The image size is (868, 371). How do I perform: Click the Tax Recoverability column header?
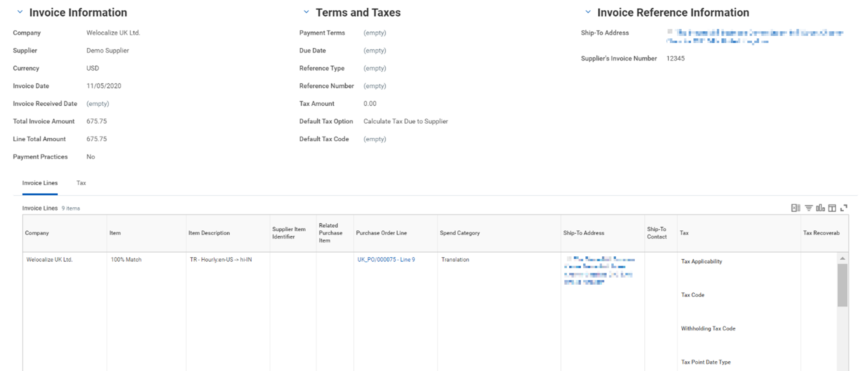click(822, 233)
